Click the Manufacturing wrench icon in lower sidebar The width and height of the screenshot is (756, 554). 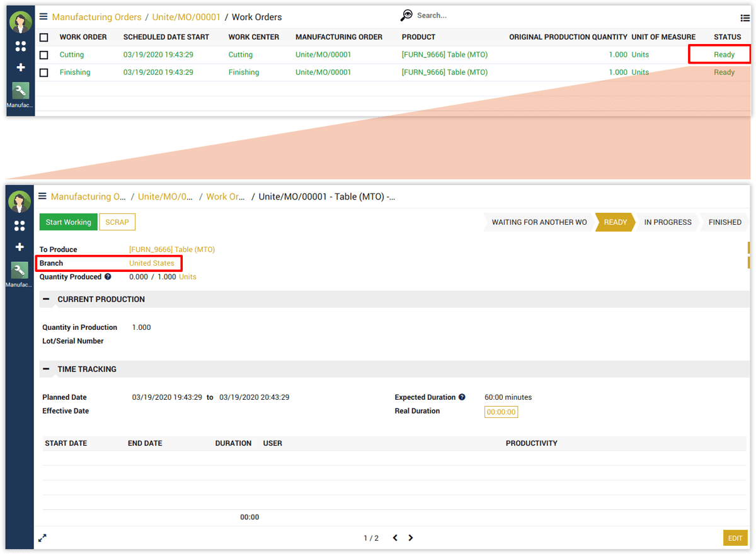point(20,270)
